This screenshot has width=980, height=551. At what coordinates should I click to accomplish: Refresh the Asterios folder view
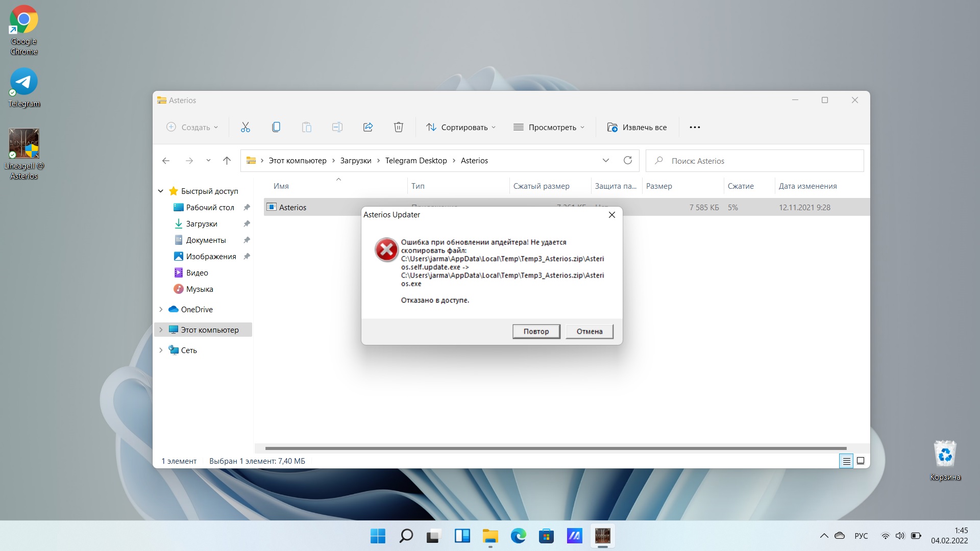[x=628, y=160]
